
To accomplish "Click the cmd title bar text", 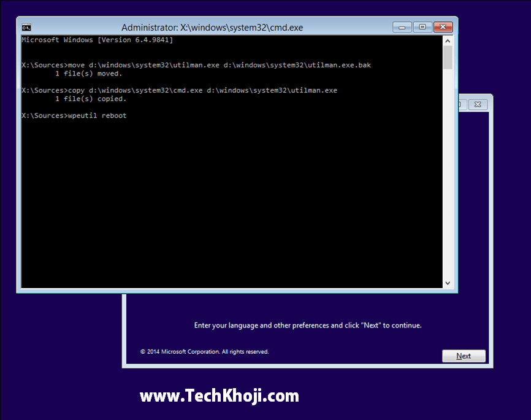I will 212,28.
